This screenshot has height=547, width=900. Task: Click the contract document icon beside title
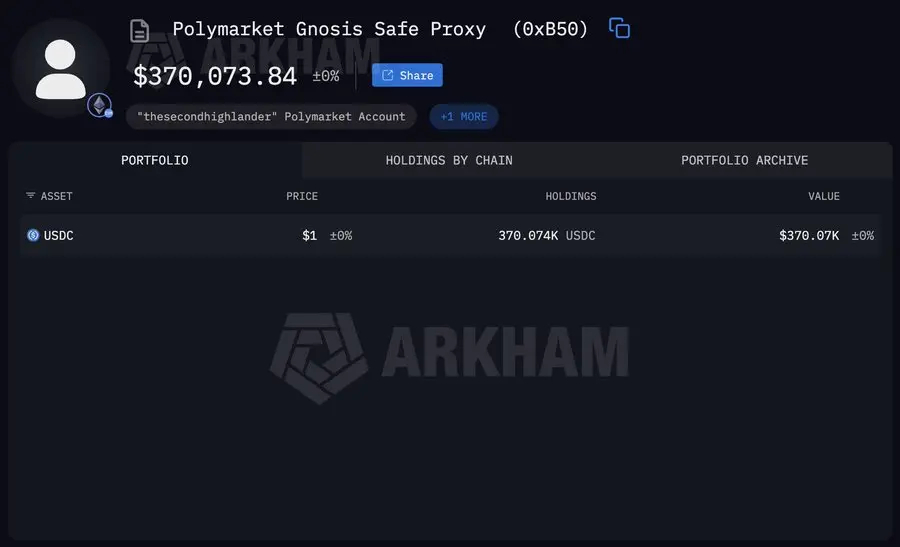click(139, 30)
